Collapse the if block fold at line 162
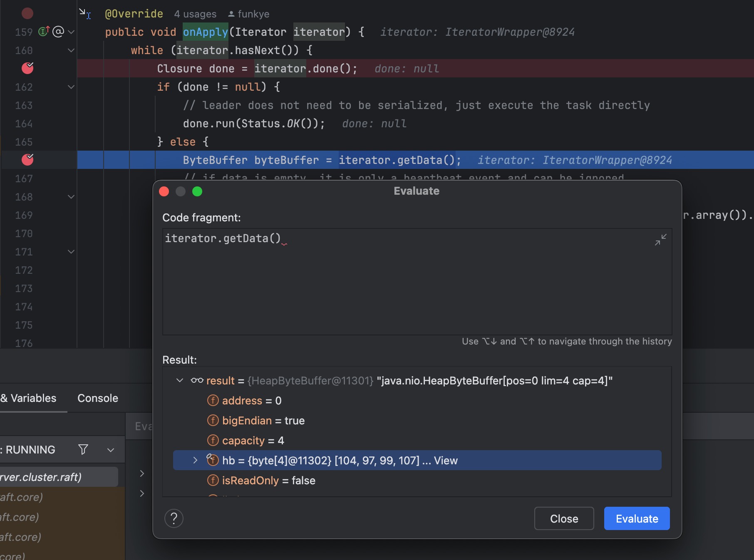This screenshot has width=754, height=560. click(x=71, y=87)
